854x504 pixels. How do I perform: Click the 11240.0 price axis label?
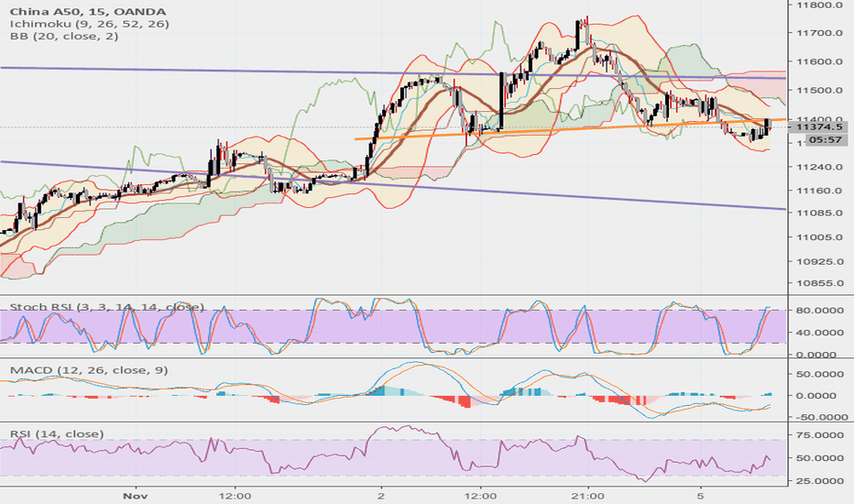pyautogui.click(x=819, y=167)
